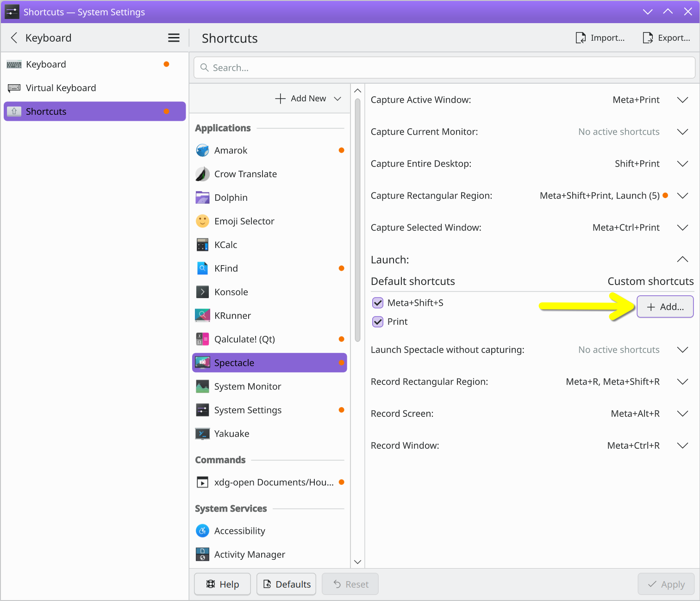Go back with the arrow next to Keyboard

[14, 38]
